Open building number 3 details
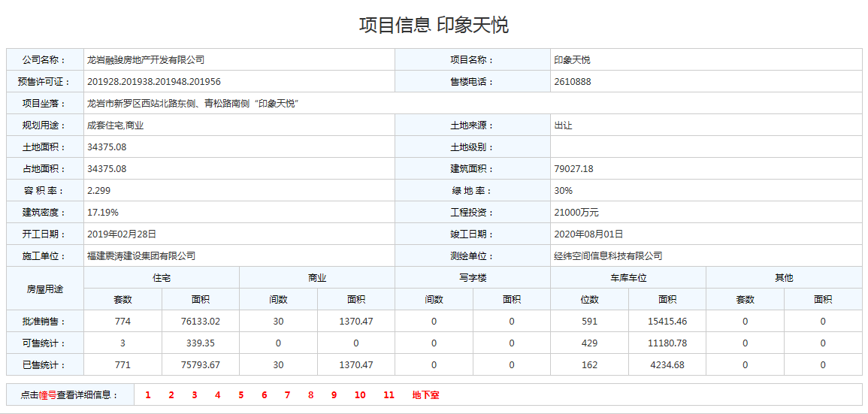Screen dimensions: 868x414 pos(195,395)
